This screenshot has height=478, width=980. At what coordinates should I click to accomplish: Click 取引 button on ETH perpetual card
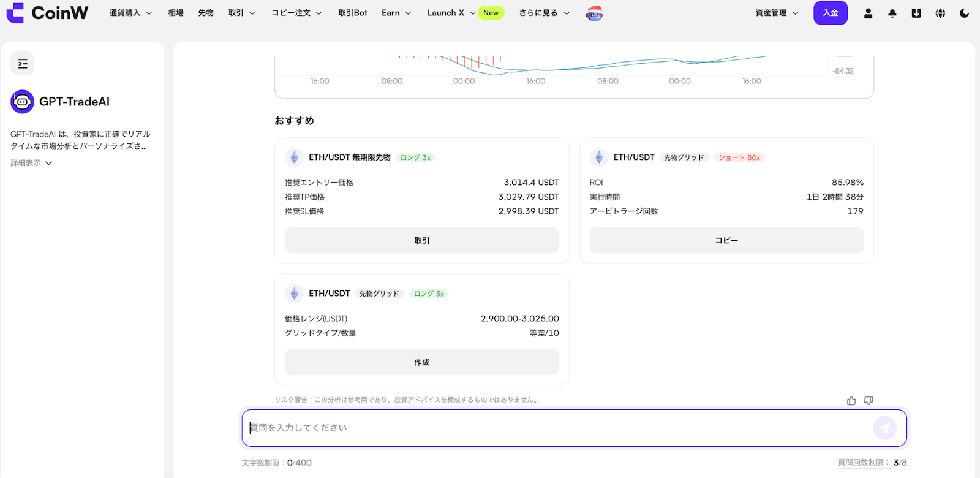(421, 240)
